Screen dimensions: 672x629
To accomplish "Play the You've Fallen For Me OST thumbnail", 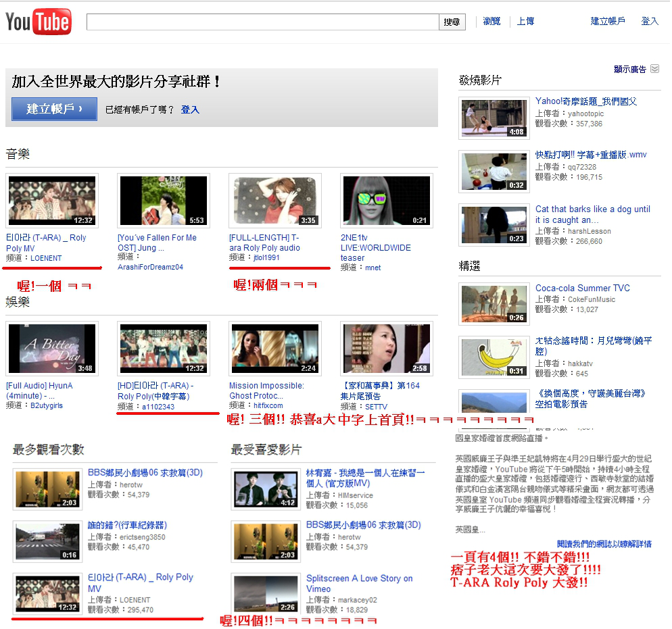I will (x=163, y=201).
